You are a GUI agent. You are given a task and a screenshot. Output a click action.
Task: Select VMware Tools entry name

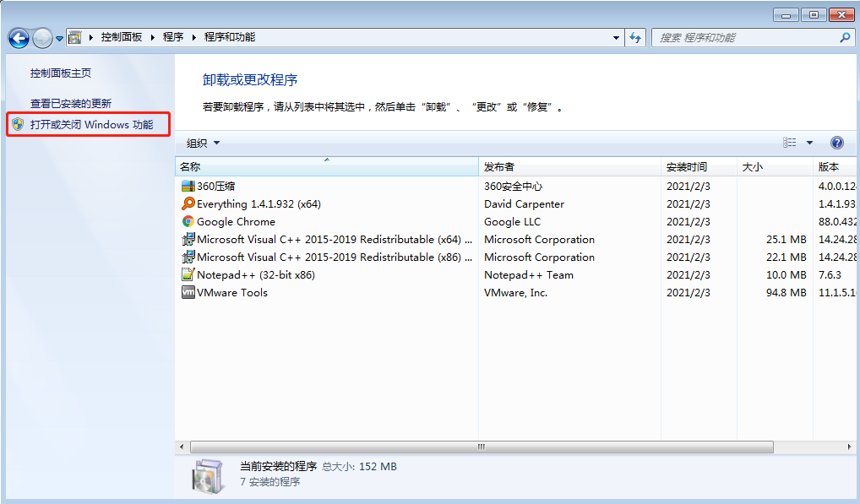[232, 293]
